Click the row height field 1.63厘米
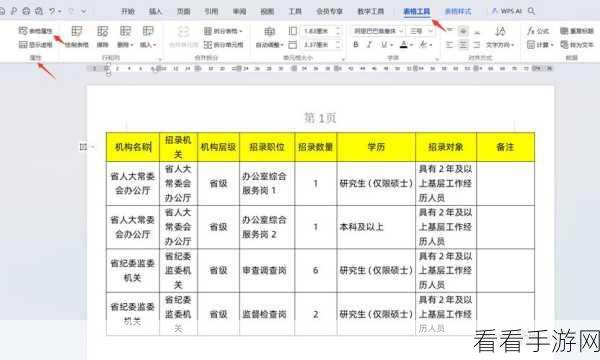The image size is (600, 360). click(321, 31)
